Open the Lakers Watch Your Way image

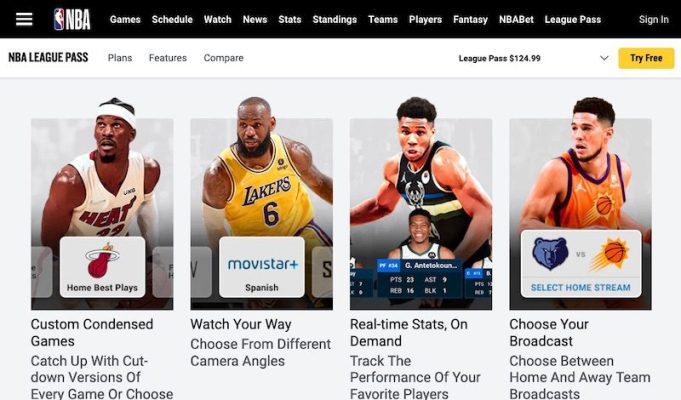pos(261,203)
